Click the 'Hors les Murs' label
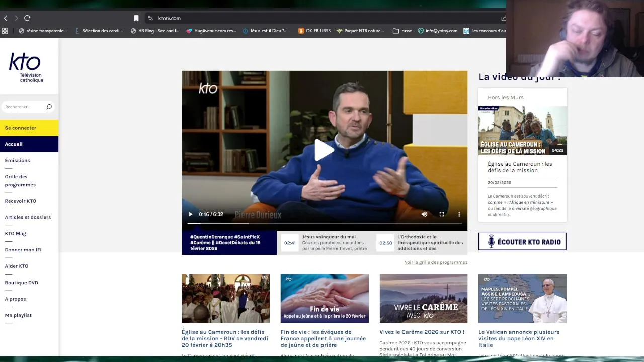 coord(505,97)
